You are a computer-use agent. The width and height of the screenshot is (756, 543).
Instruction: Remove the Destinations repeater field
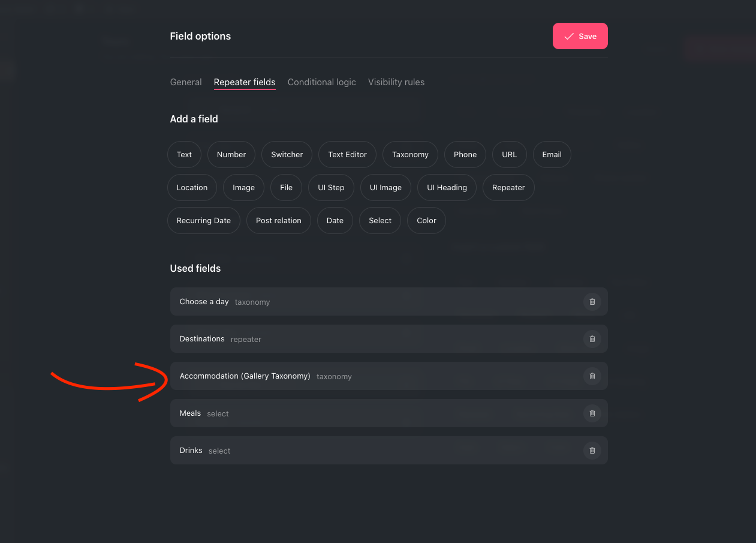coord(592,339)
